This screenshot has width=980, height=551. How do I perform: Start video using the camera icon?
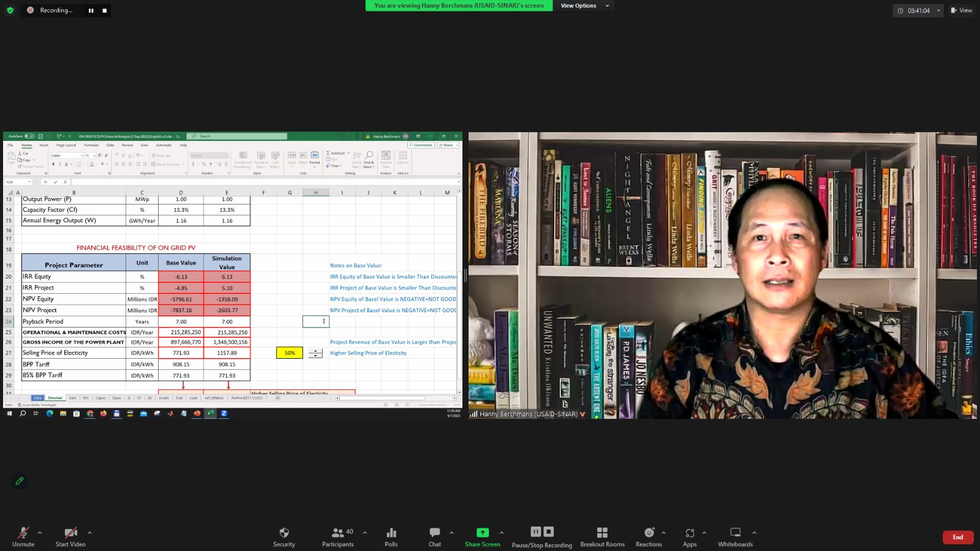pos(70,533)
